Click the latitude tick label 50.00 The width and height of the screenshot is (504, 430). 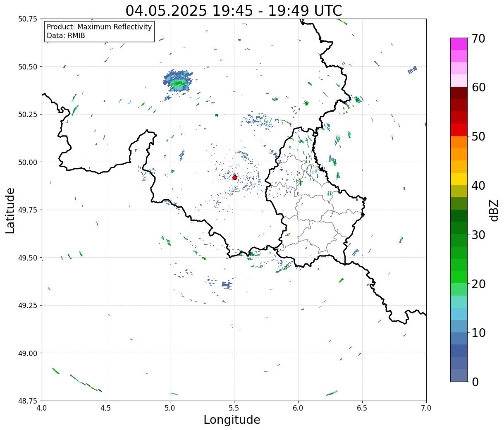[28, 162]
